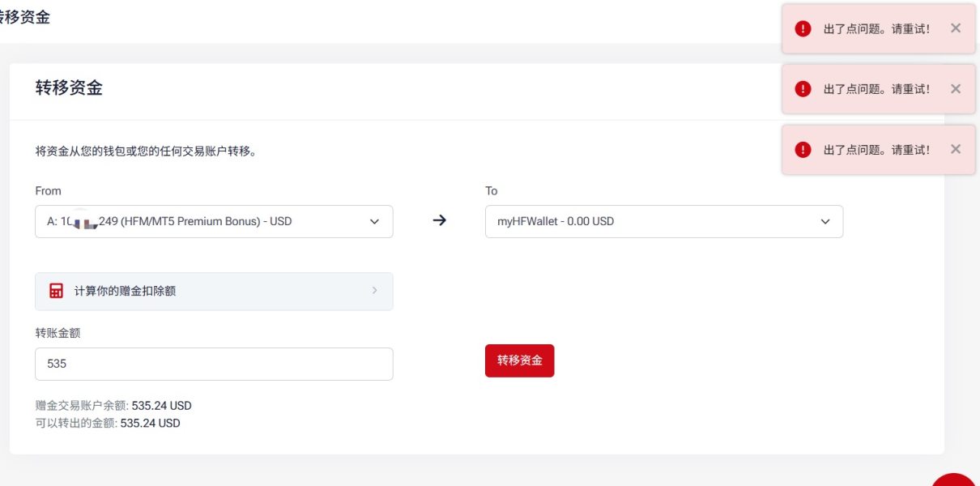Click the 可以转出的金额 535.24 USD text
This screenshot has height=486, width=980.
[x=108, y=423]
